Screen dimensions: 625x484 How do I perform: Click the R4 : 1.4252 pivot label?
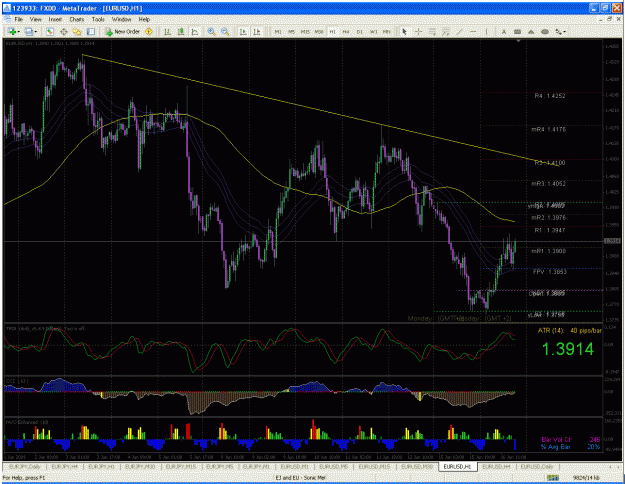(550, 96)
